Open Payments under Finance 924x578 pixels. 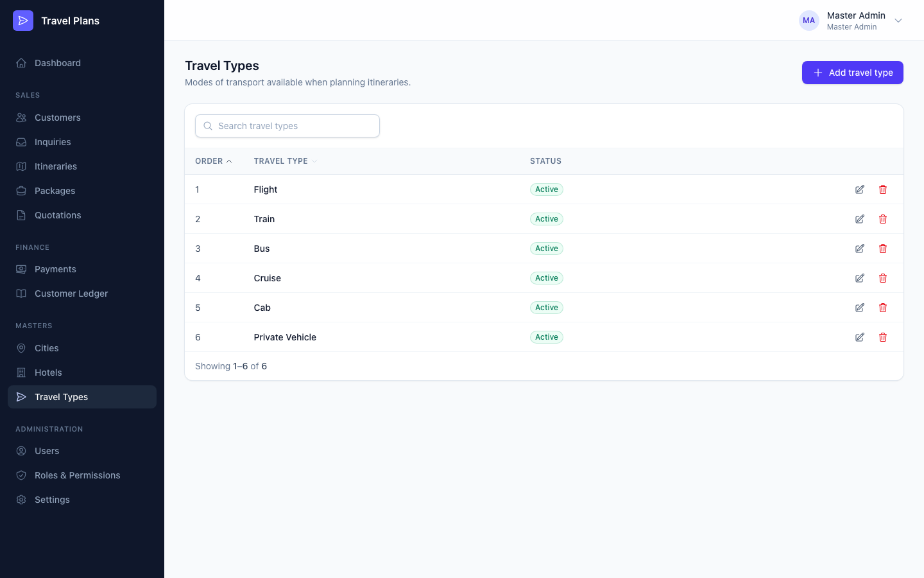tap(82, 269)
